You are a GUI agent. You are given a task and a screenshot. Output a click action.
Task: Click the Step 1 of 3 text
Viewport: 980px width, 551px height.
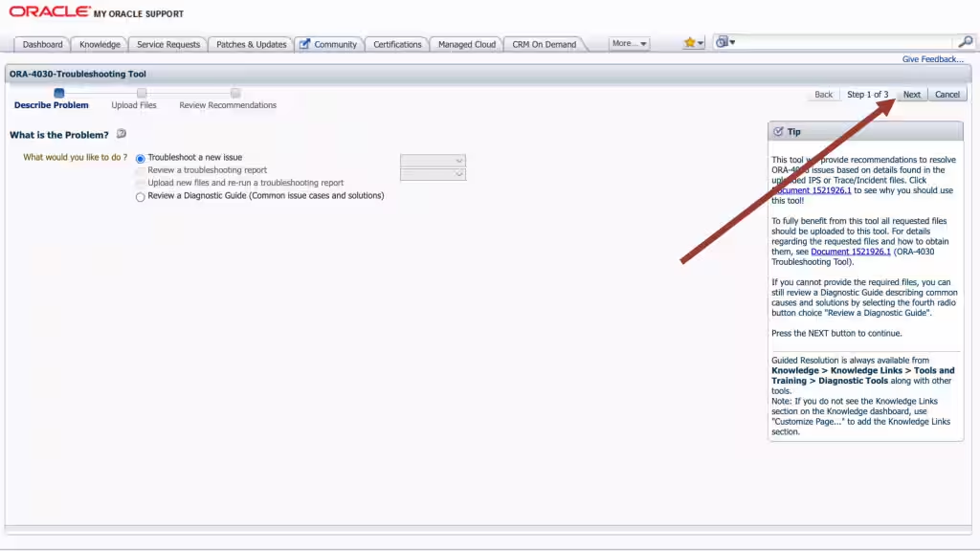(x=867, y=95)
